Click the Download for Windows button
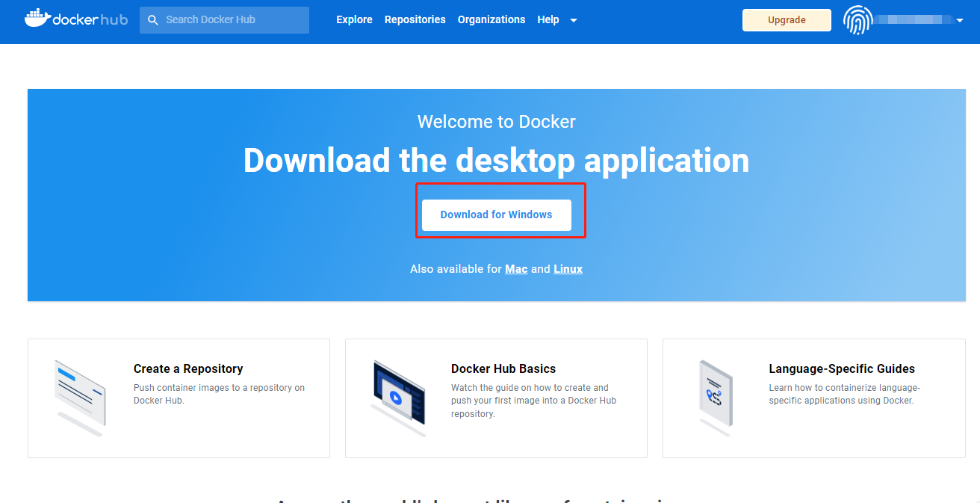Viewport: 980px width, 503px height. click(496, 215)
